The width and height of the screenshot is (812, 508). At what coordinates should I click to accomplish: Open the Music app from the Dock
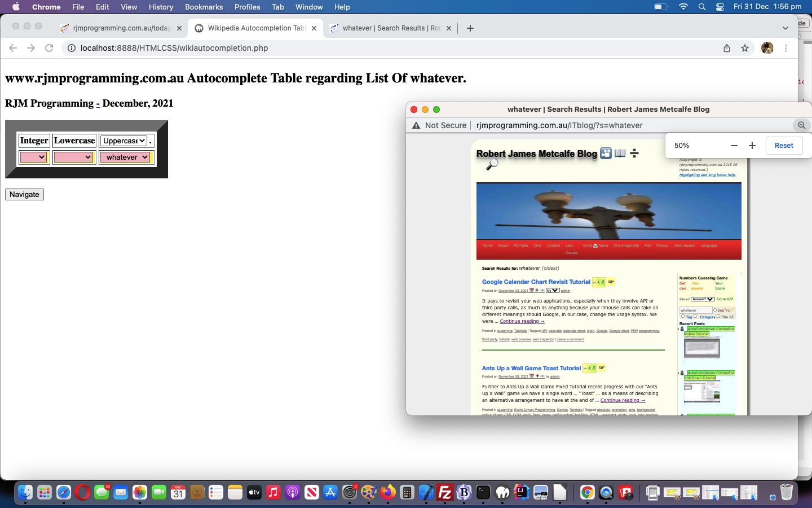click(x=273, y=492)
